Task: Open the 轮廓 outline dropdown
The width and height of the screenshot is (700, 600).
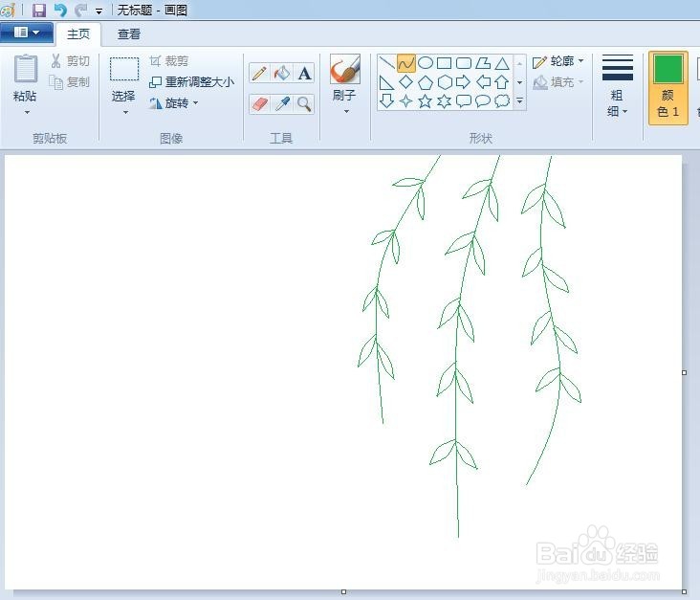Action: [x=558, y=60]
